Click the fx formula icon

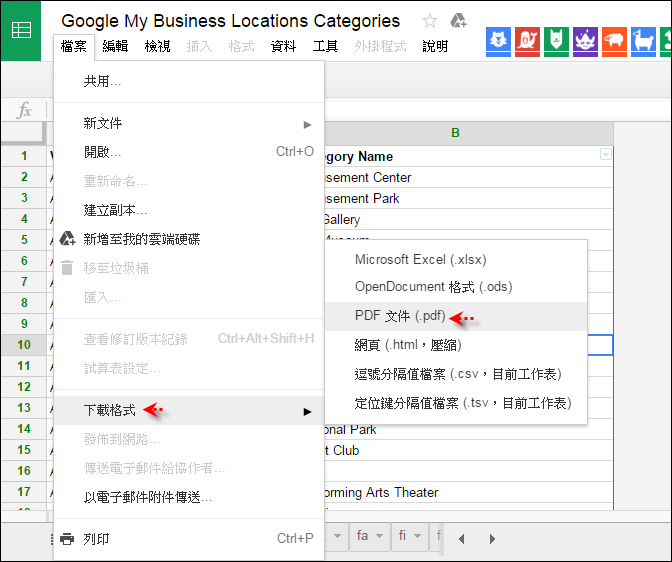click(24, 110)
